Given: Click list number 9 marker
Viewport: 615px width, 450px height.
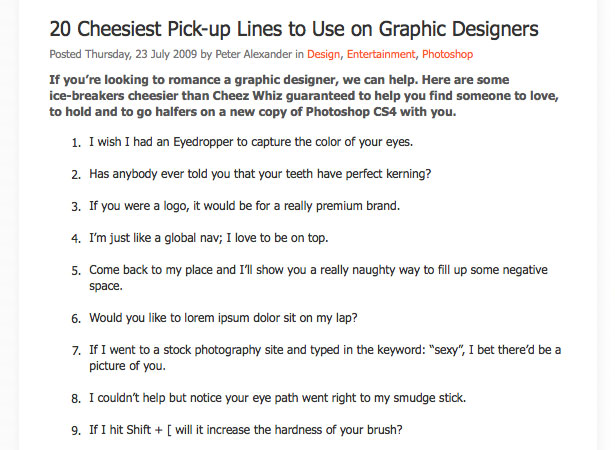Looking at the screenshot, I should (x=76, y=431).
